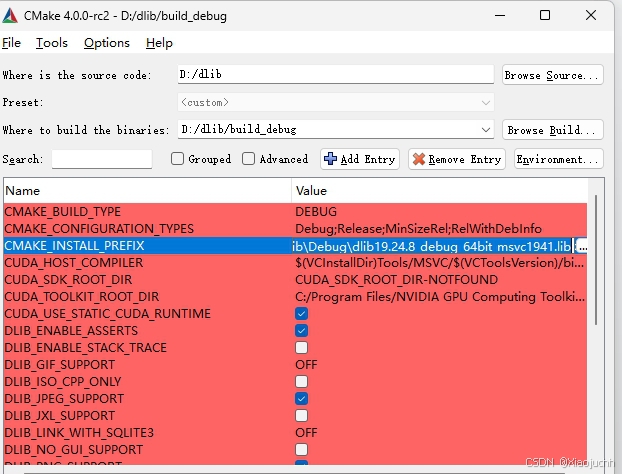
Task: Select DLIB_GIF_SUPPORT entry name
Action: 60,365
